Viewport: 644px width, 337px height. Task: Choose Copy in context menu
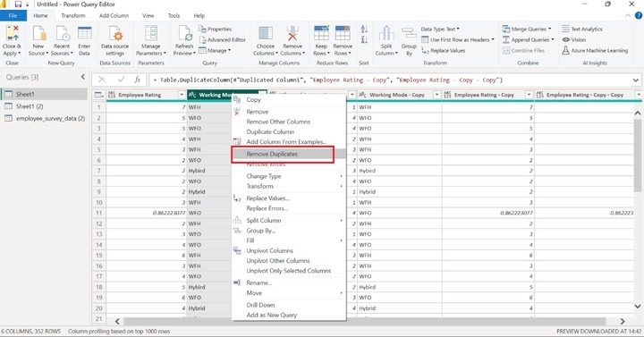[x=289, y=100]
